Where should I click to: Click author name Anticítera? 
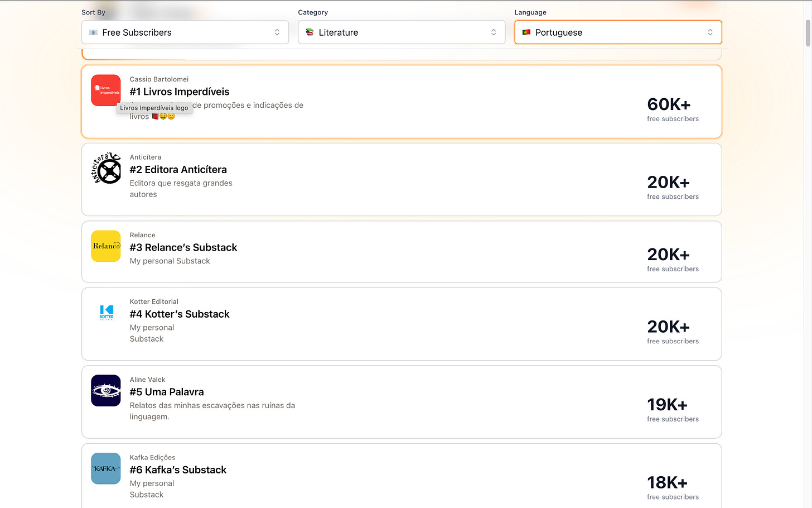click(x=146, y=157)
